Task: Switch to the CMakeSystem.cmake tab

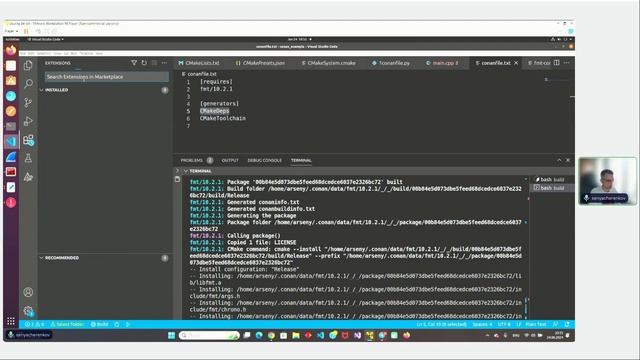Action: [328, 63]
